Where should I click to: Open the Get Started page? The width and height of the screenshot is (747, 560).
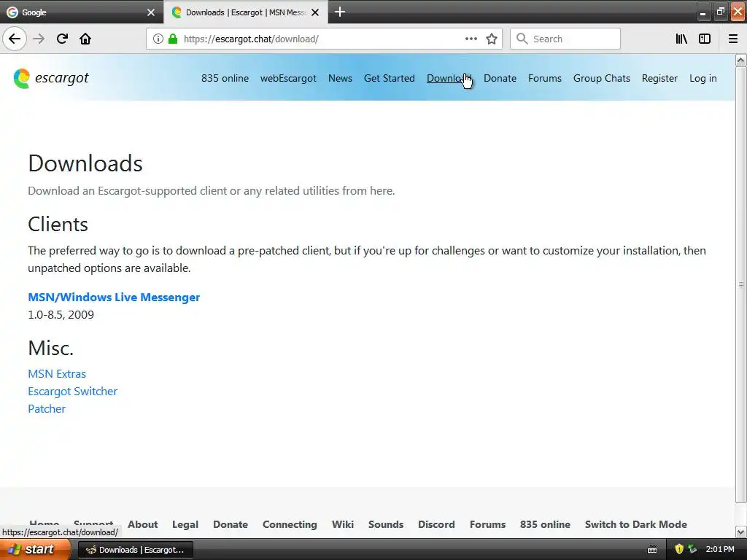pyautogui.click(x=390, y=78)
